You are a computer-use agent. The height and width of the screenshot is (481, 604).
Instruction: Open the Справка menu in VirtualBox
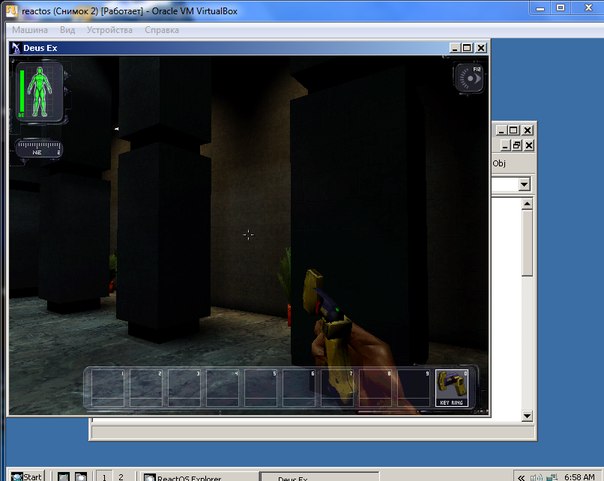(162, 30)
